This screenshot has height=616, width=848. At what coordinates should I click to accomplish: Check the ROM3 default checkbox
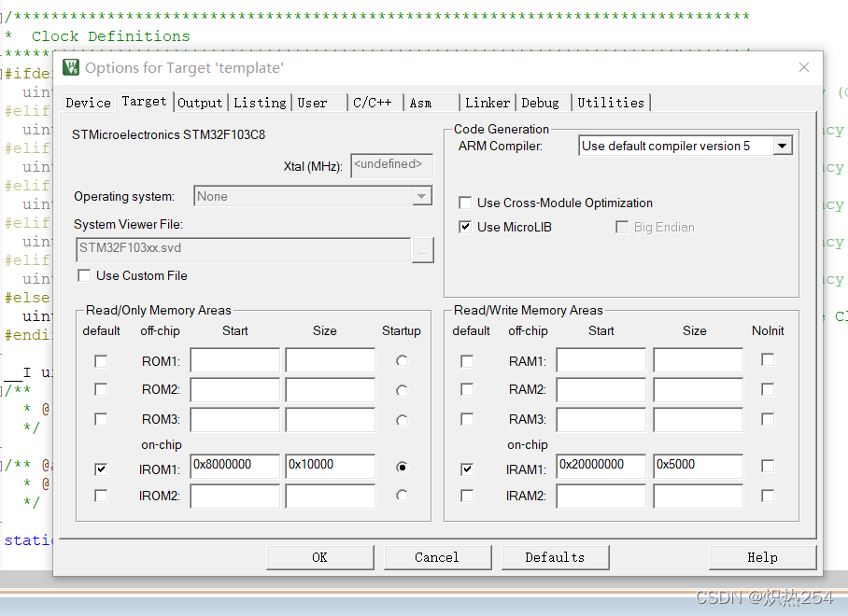coord(101,419)
